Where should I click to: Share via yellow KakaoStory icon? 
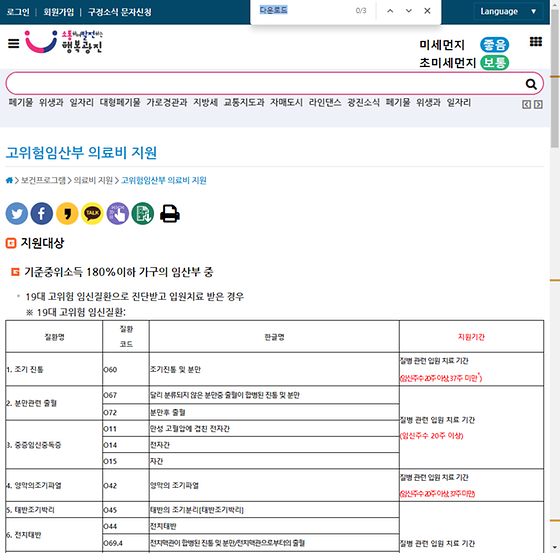(x=67, y=214)
